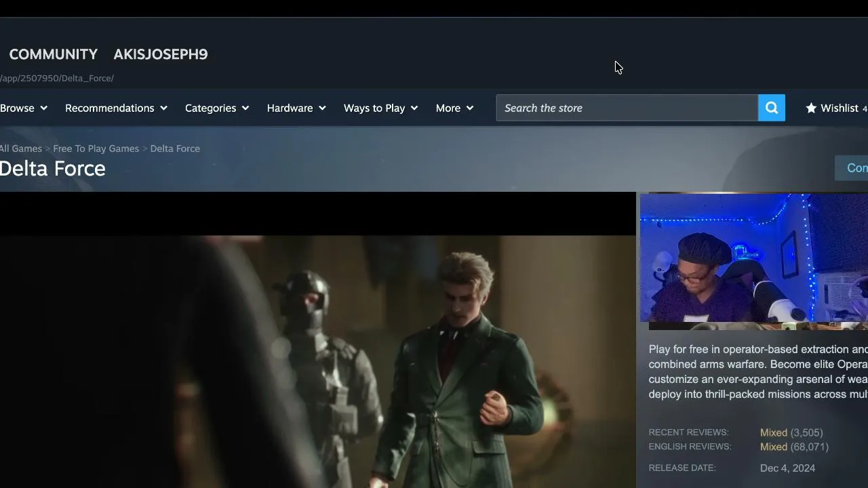Select the Hardware menu label
Image resolution: width=868 pixels, height=488 pixels.
pyautogui.click(x=290, y=108)
